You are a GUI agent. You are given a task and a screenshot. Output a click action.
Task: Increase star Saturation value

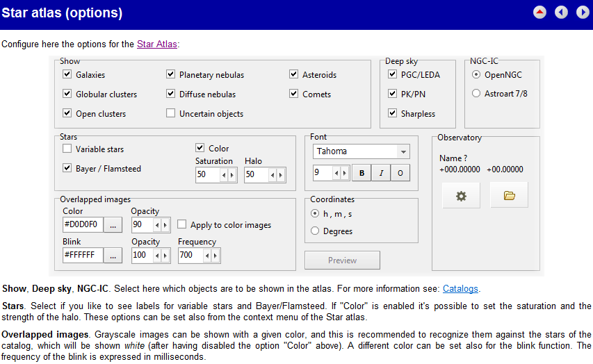232,175
